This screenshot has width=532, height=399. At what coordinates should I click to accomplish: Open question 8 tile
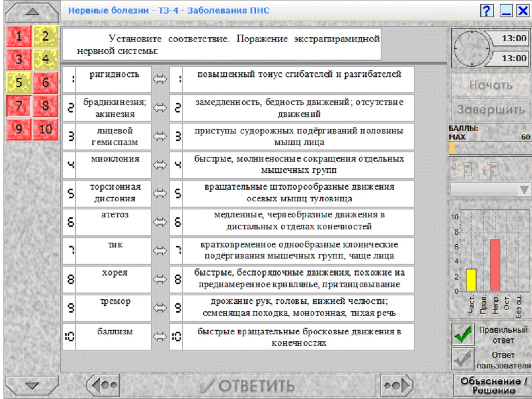(x=46, y=106)
